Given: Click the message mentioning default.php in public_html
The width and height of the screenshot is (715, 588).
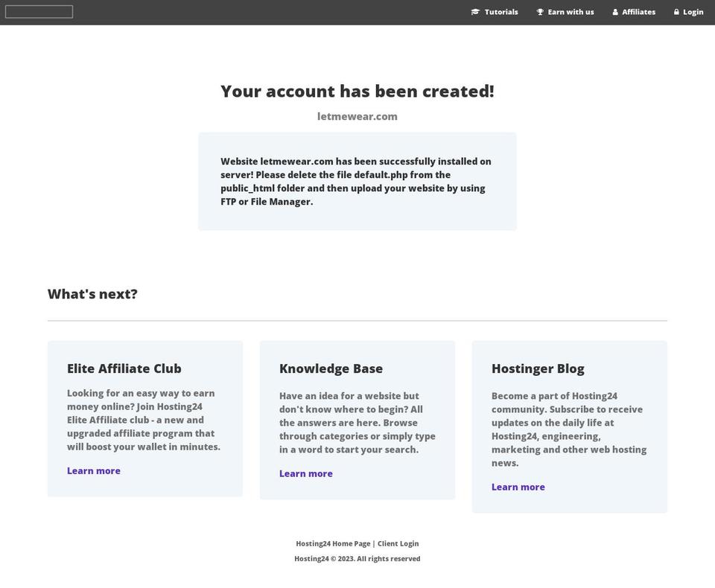Looking at the screenshot, I should (x=356, y=182).
